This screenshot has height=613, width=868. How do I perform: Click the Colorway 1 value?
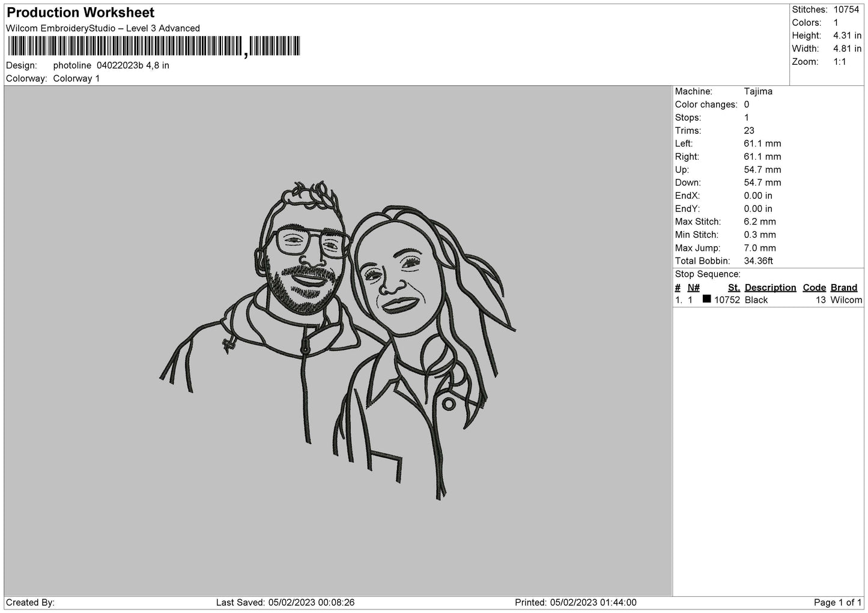pyautogui.click(x=76, y=79)
